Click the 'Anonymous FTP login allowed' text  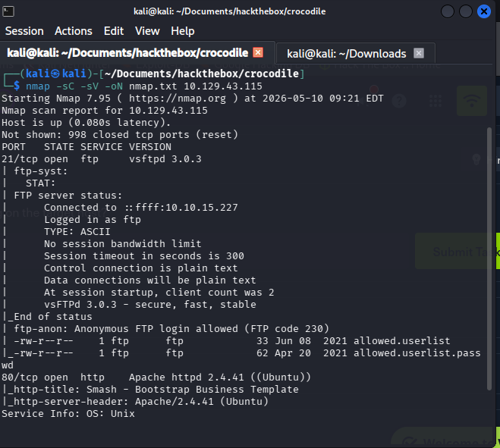coord(156,329)
